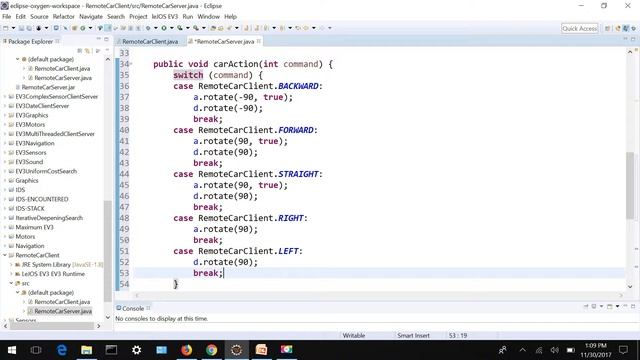Image resolution: width=640 pixels, height=360 pixels.
Task: Open the Refactor menu
Action: pos(64,17)
